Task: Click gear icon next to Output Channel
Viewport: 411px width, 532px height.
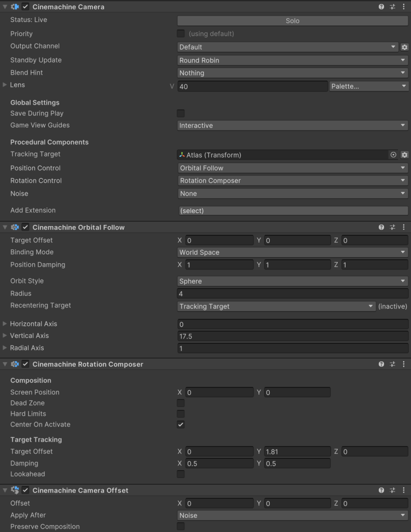Action: click(x=404, y=47)
